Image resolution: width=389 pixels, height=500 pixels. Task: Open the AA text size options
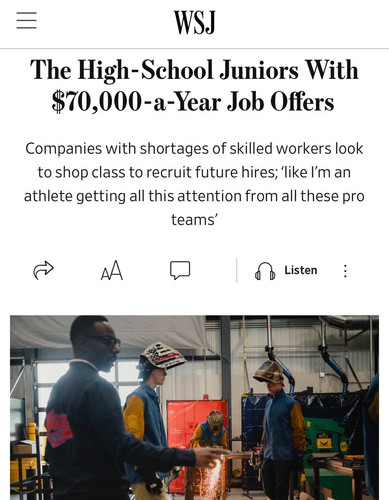(112, 270)
